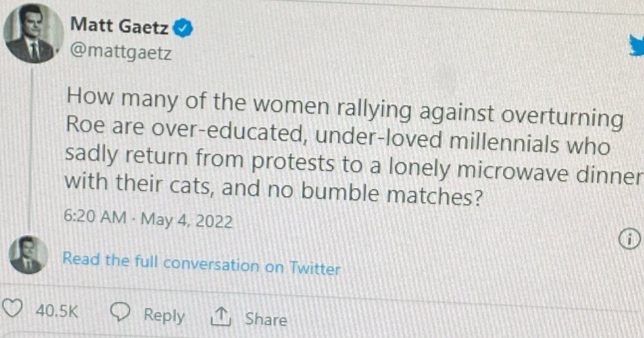The height and width of the screenshot is (338, 644).
Task: Like the tweet with the heart icon
Action: point(13,312)
